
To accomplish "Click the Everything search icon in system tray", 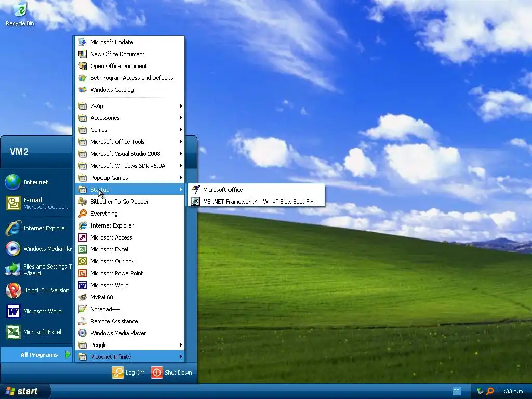I will click(490, 391).
